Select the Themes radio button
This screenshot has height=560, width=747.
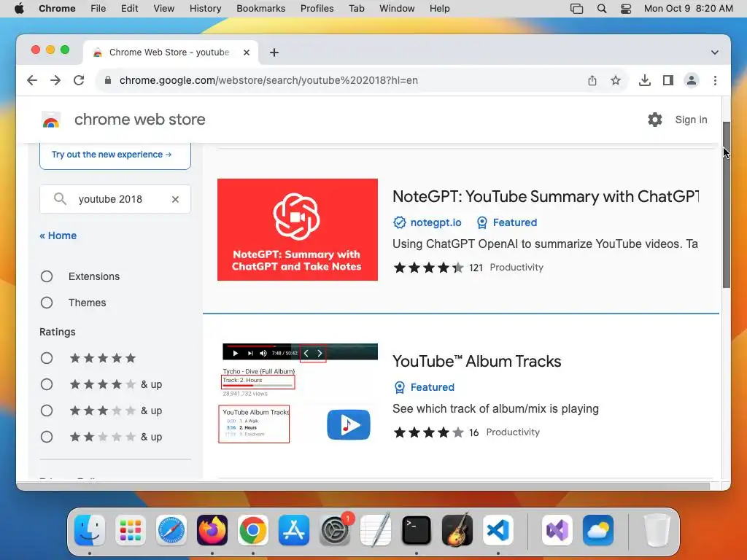[x=47, y=303]
